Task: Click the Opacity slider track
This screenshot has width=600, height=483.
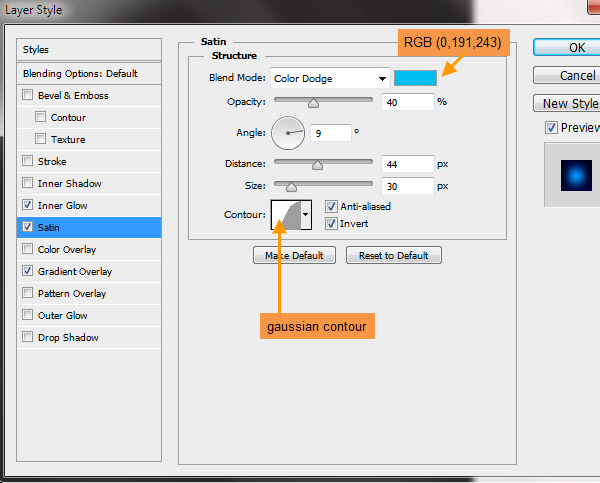Action: 323,100
